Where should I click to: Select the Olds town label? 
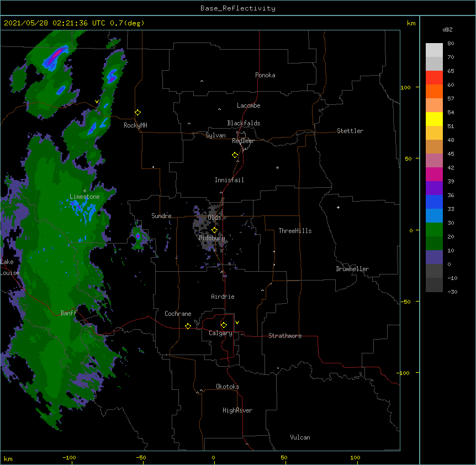(x=214, y=218)
